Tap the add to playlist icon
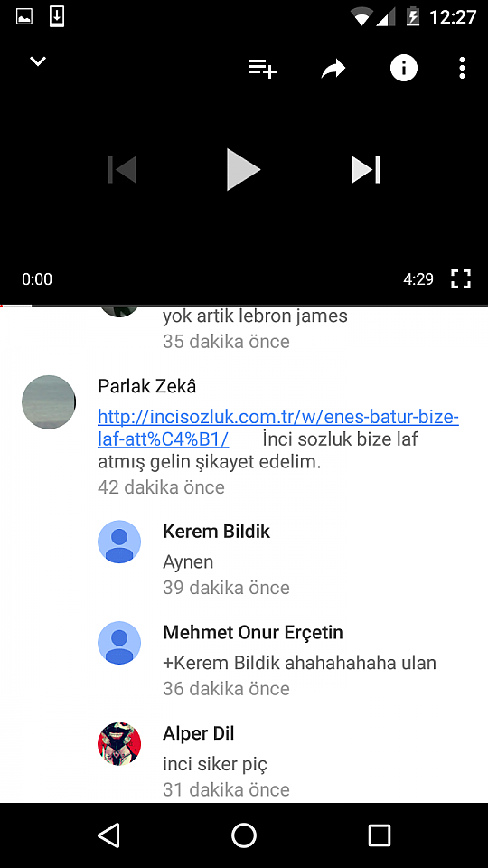Viewport: 488px width, 868px height. [x=262, y=69]
